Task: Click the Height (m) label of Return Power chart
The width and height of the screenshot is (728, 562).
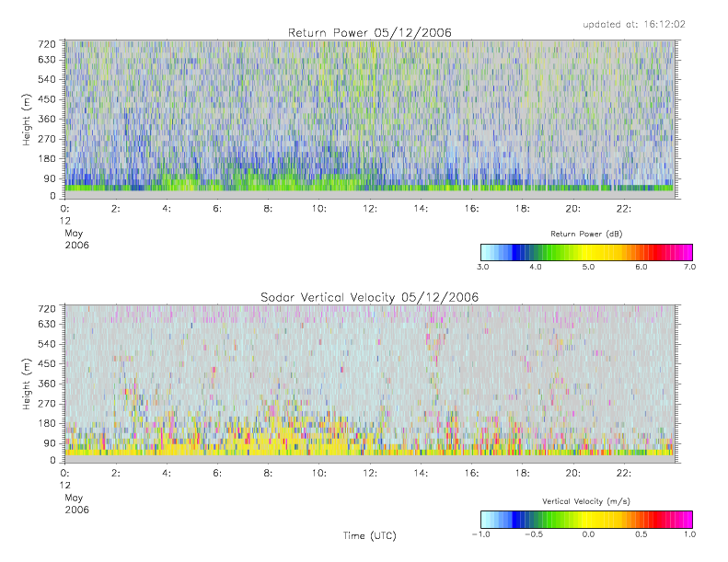Action: (x=26, y=120)
